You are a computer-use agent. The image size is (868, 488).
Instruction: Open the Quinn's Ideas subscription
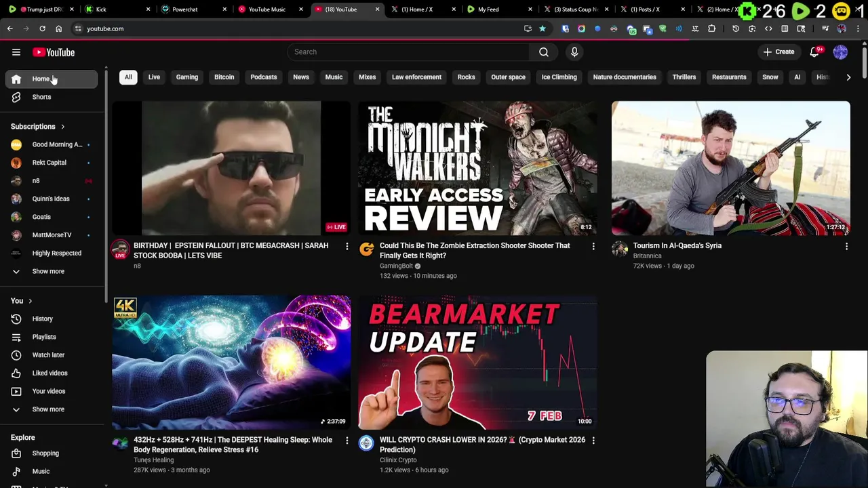pos(52,199)
